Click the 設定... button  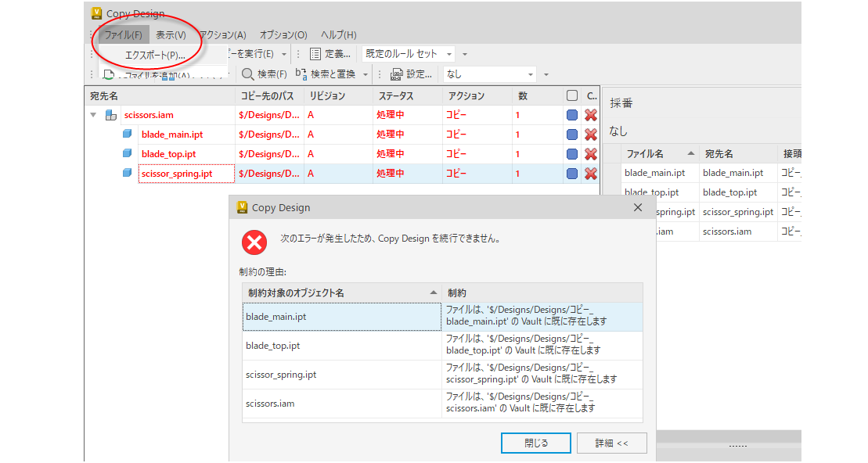[x=412, y=74]
